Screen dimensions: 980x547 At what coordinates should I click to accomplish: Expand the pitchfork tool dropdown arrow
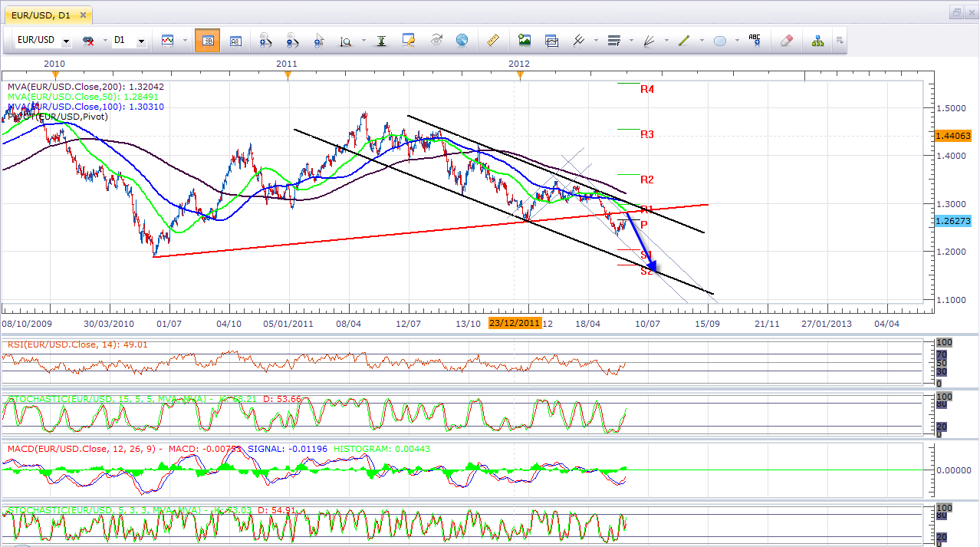594,41
